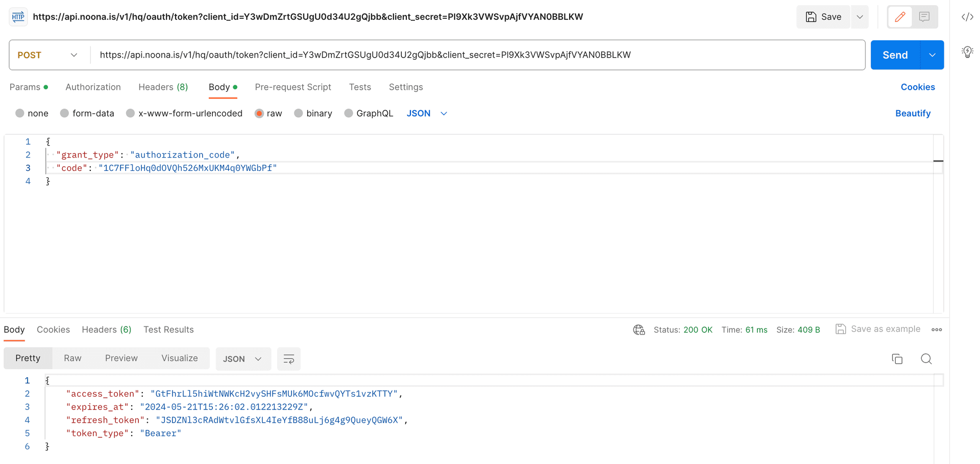The width and height of the screenshot is (980, 464).
Task: Open the POST method dropdown
Action: click(47, 55)
